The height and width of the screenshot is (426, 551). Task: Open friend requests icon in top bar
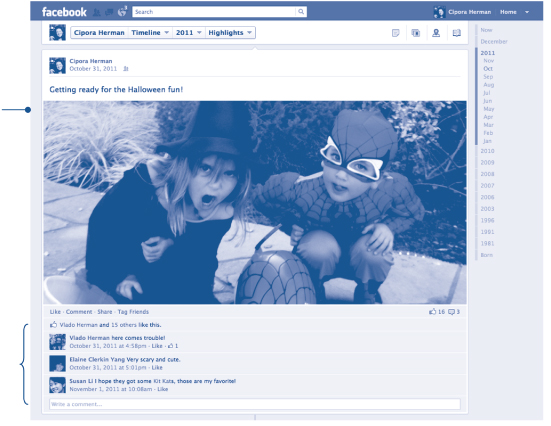pyautogui.click(x=97, y=12)
